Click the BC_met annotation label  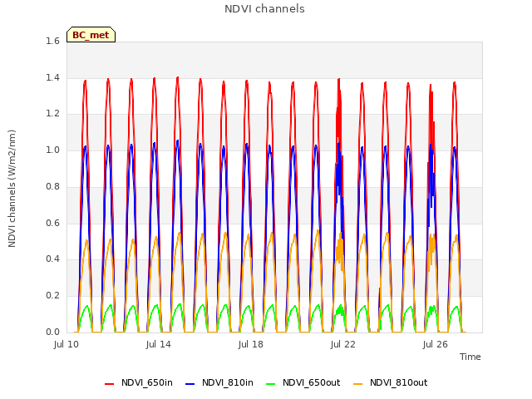pos(91,35)
